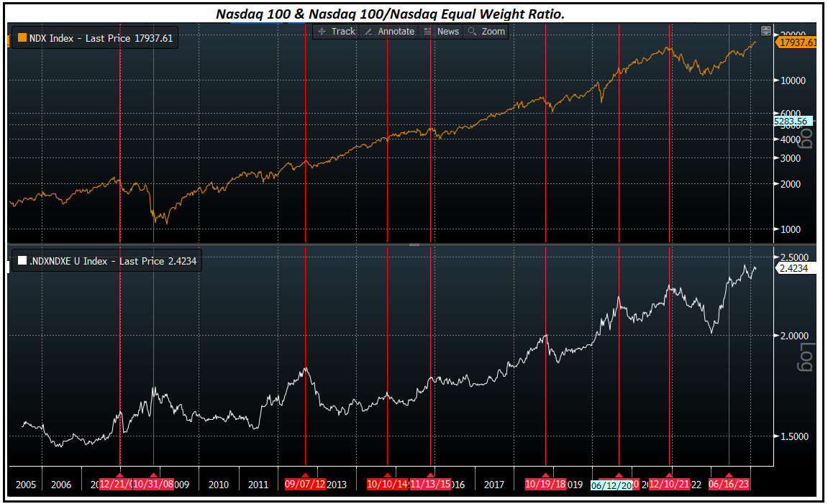Click the 1000 axis value

coord(791,229)
